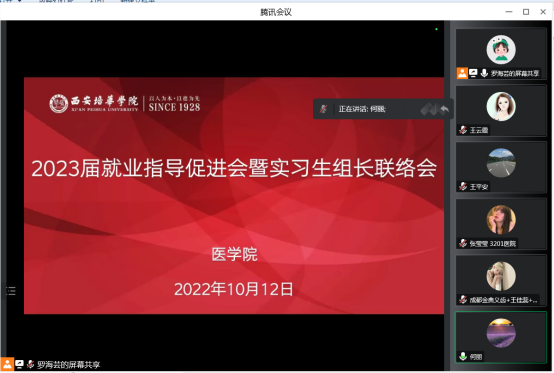Click the orange host icon in bottom-left status bar

pos(7,364)
